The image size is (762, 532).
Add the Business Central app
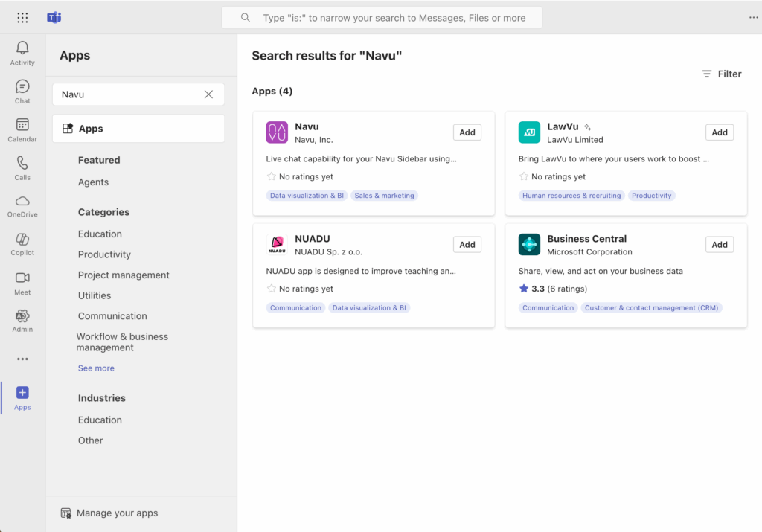coord(719,245)
